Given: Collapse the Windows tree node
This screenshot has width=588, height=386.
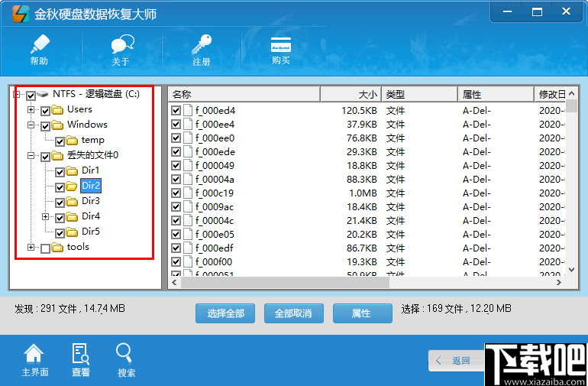Looking at the screenshot, I should [x=31, y=125].
